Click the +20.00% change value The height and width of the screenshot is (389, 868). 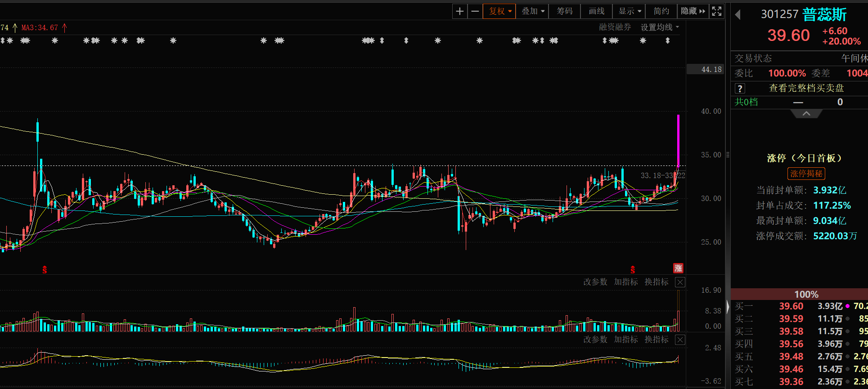[841, 41]
